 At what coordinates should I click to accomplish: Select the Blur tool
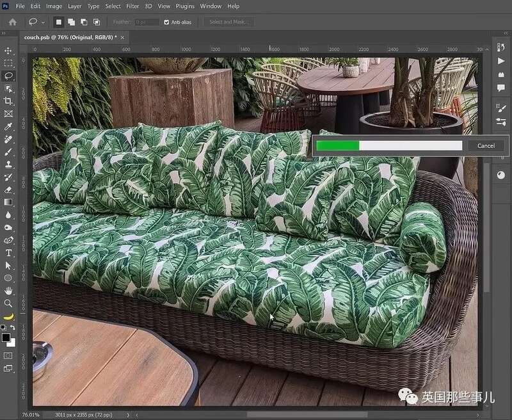[8, 215]
